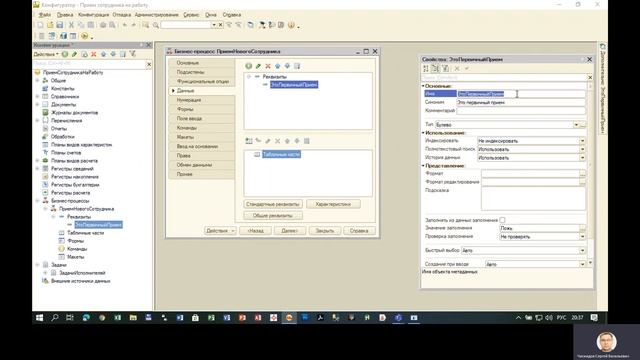Click the Open file icon in main toolbar
This screenshot has height=360, width=640.
(x=50, y=25)
